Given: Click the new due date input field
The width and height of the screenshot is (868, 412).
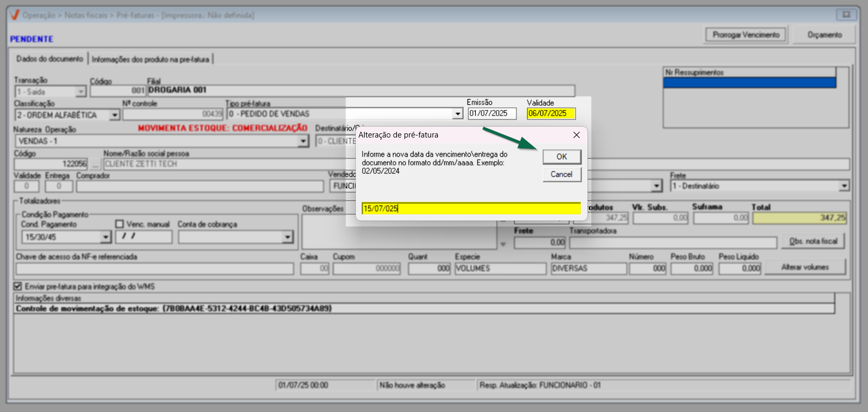Looking at the screenshot, I should 471,209.
